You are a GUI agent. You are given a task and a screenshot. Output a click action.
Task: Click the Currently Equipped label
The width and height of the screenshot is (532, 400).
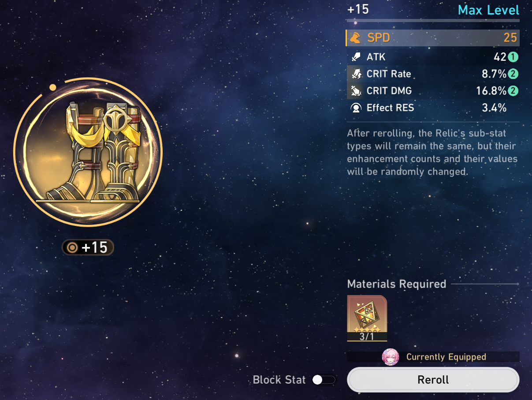tap(446, 357)
